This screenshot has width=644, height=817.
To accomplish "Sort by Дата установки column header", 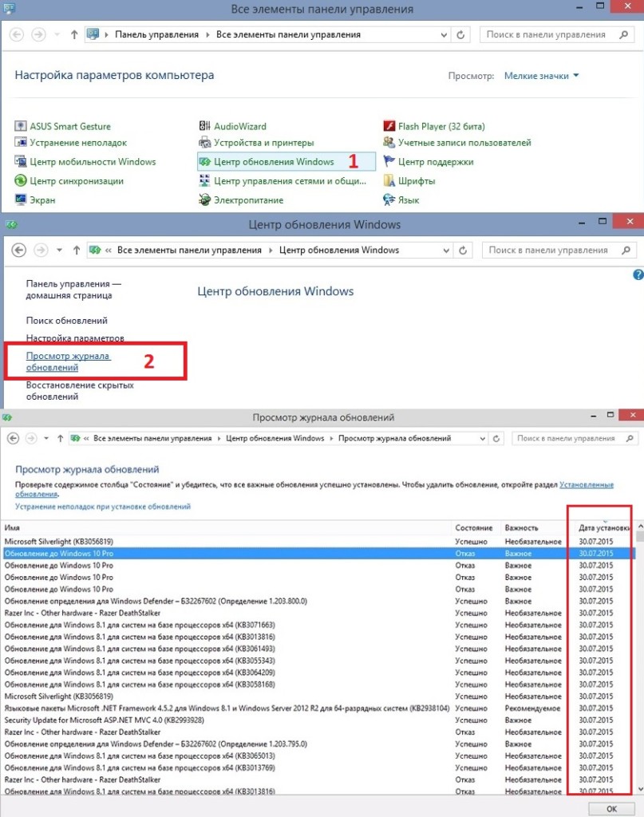I will [604, 528].
